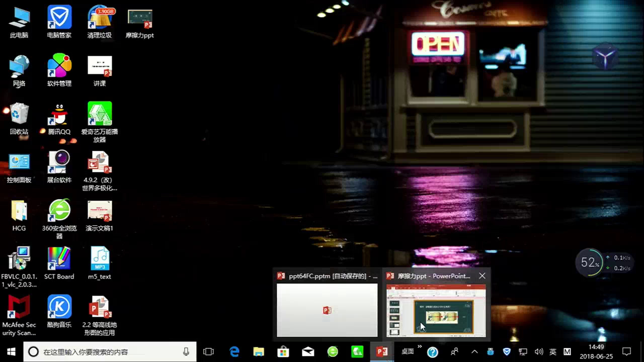The image size is (644, 362).
Task: Open the Windows Start menu
Action: tap(11, 351)
